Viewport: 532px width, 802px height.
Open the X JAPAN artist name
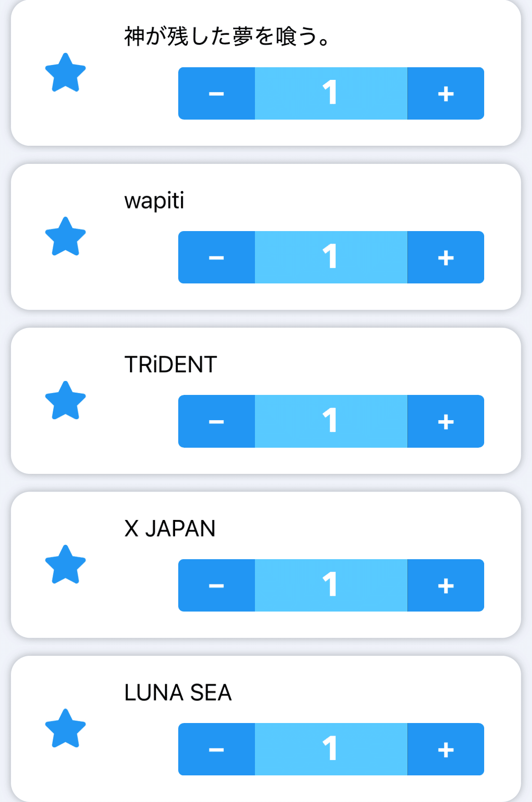(170, 528)
